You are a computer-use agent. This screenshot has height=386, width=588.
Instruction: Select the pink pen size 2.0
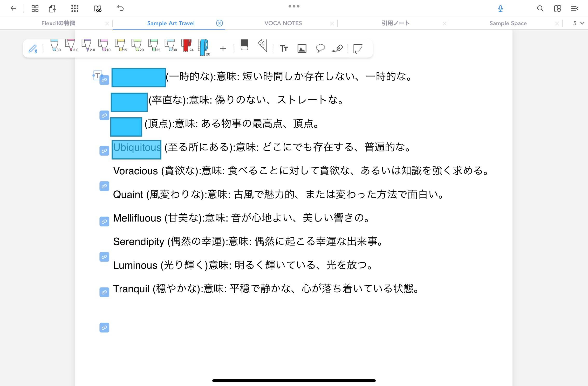click(71, 46)
